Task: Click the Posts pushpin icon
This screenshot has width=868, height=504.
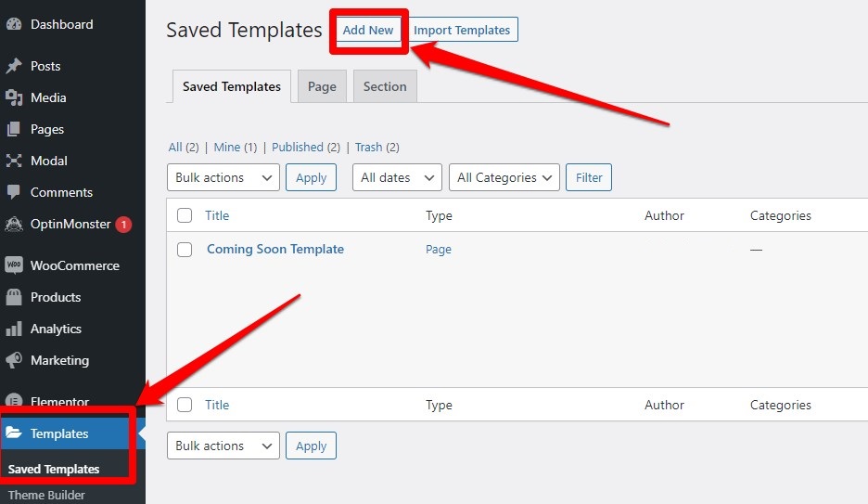Action: (14, 67)
